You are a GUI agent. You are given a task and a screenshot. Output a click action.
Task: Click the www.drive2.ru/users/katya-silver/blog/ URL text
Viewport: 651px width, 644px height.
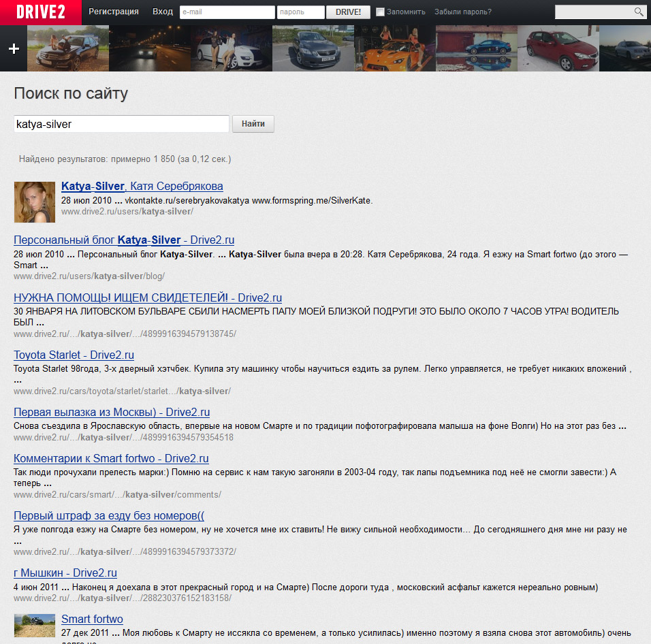pos(89,276)
